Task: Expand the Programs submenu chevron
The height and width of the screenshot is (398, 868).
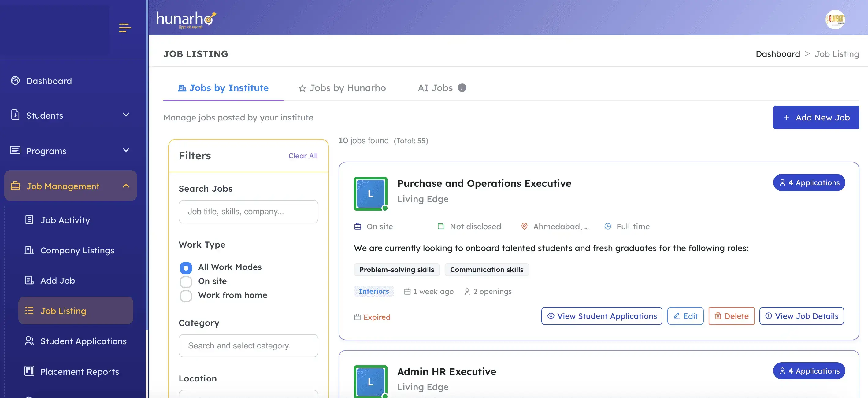Action: (x=126, y=150)
